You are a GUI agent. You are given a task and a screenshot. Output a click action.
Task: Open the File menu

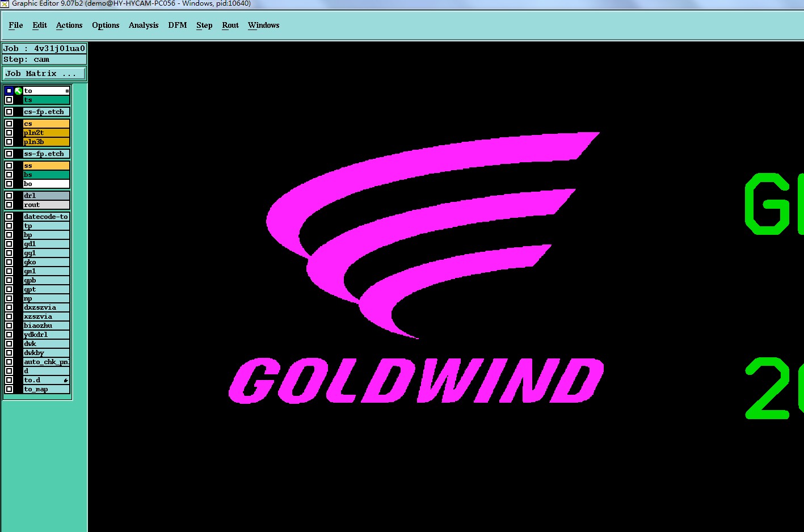[16, 25]
